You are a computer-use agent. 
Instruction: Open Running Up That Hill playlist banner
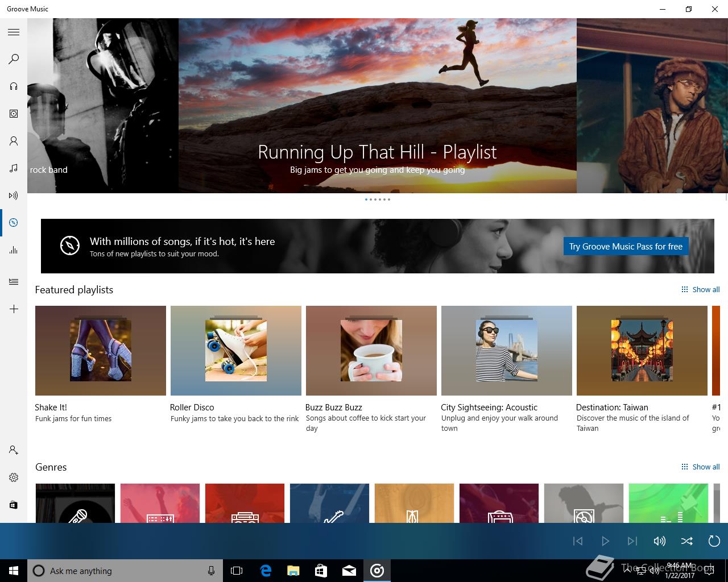click(x=378, y=106)
